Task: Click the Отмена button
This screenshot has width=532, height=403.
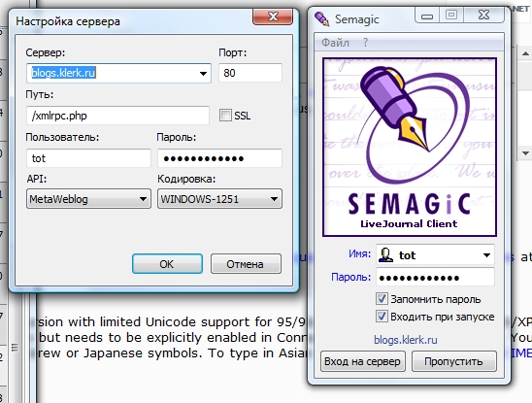Action: pyautogui.click(x=246, y=264)
